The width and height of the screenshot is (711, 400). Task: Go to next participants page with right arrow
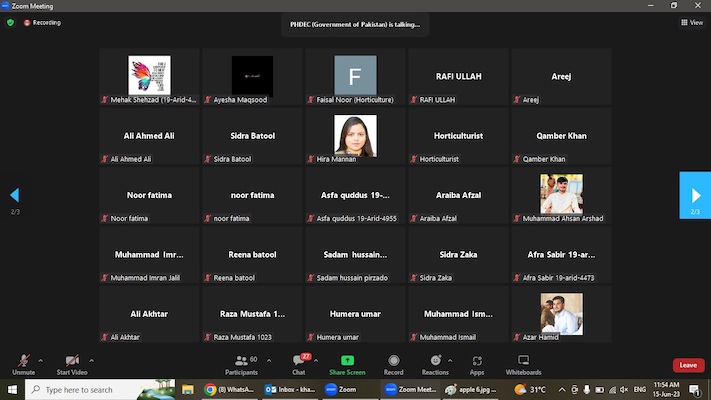(x=695, y=195)
